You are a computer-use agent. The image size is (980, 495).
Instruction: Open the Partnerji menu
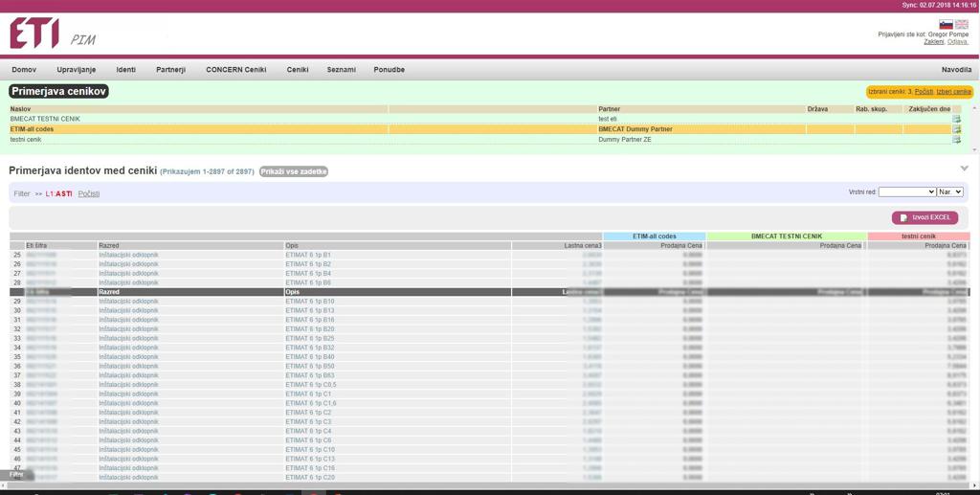pyautogui.click(x=170, y=70)
